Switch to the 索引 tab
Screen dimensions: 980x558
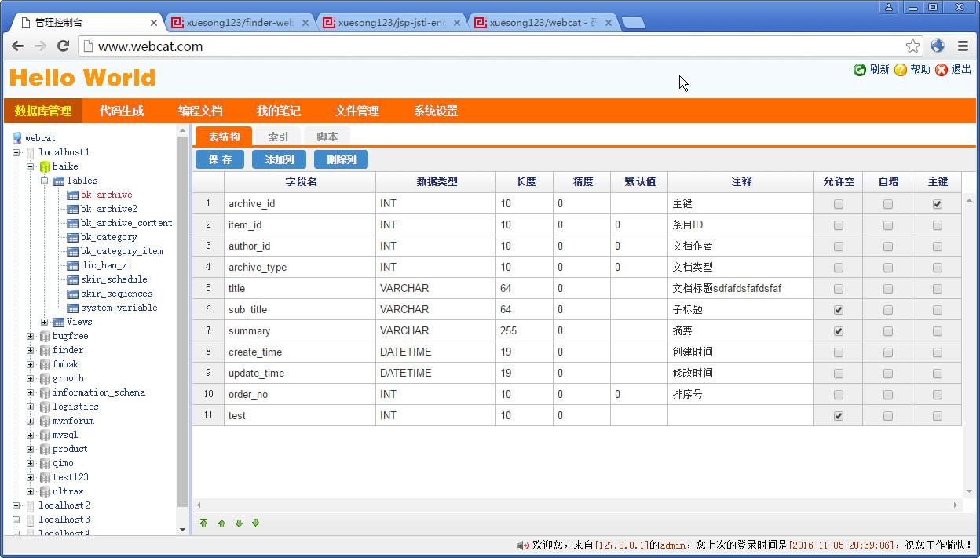(x=278, y=137)
